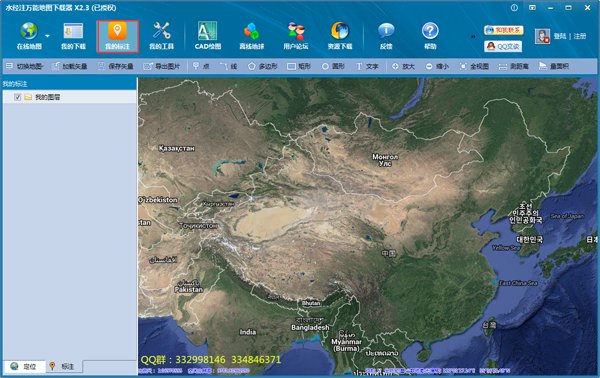600x378 pixels.
Task: Expand the dropdown arrow beside 在线地图
Action: coord(47,36)
